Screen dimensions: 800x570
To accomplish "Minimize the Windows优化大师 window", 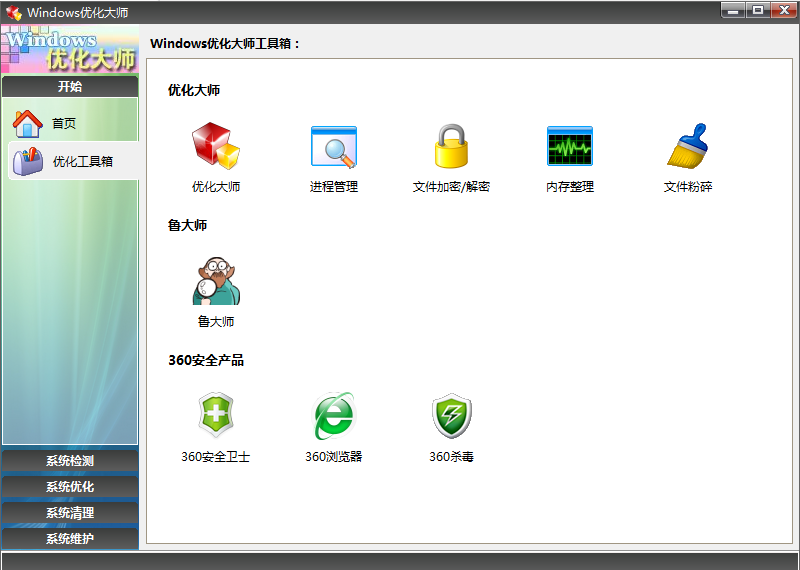I will pos(734,10).
